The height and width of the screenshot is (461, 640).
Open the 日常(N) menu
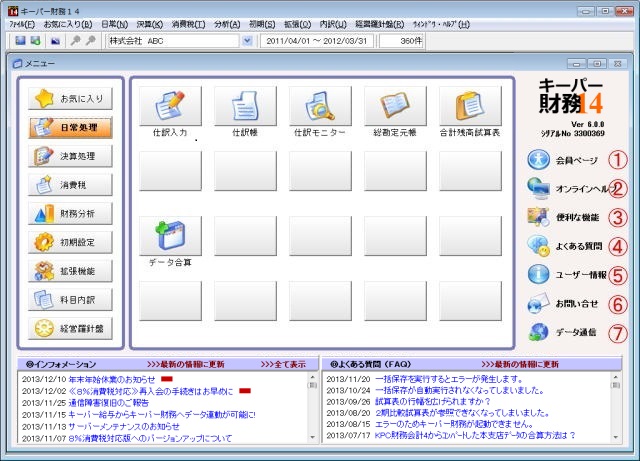pos(115,24)
